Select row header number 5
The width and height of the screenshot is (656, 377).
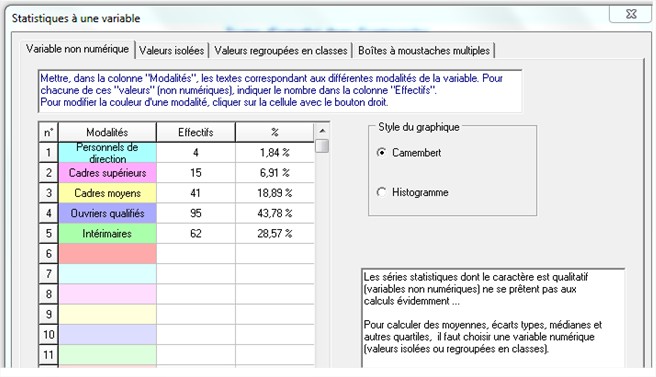coord(49,233)
